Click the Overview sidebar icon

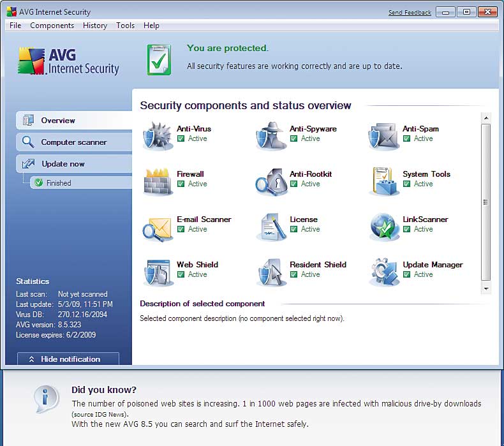[x=28, y=120]
